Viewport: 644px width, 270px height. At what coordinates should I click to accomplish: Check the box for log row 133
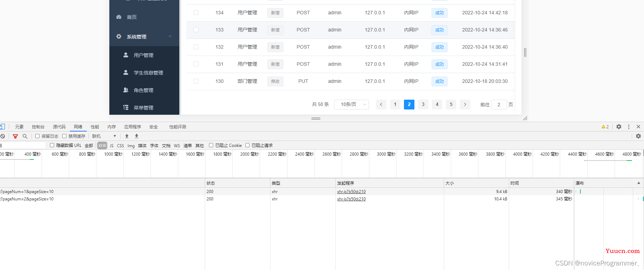pos(196,30)
